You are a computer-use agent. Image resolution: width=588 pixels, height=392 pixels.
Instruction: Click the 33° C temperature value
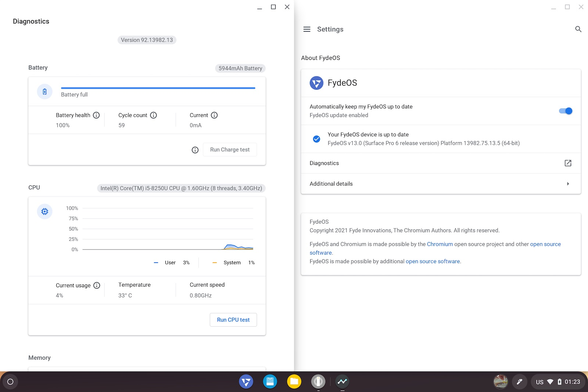[125, 296]
